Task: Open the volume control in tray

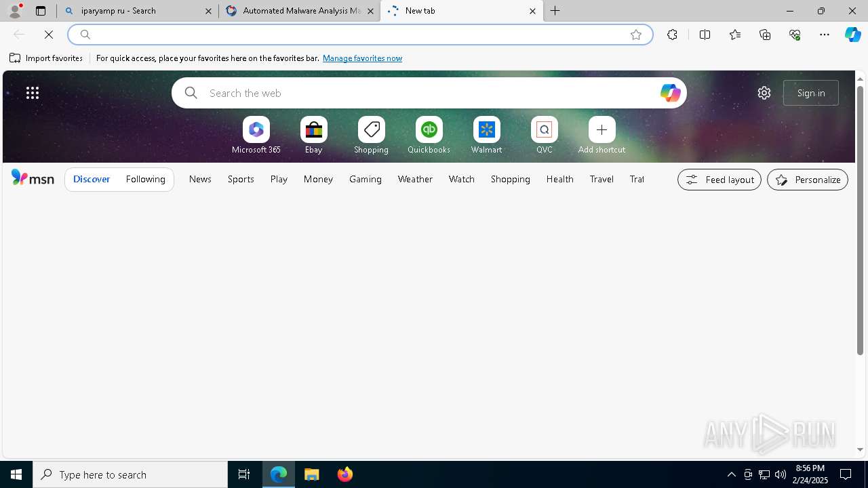Action: (x=781, y=474)
